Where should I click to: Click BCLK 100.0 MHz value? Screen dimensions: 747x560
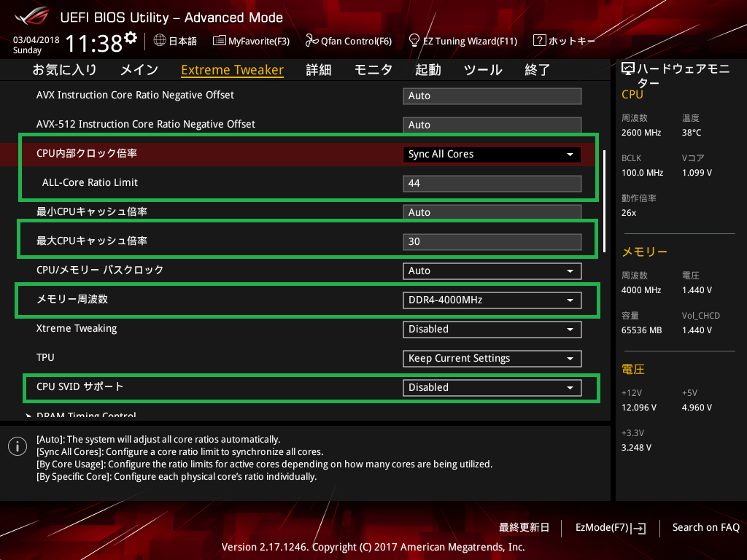[642, 173]
